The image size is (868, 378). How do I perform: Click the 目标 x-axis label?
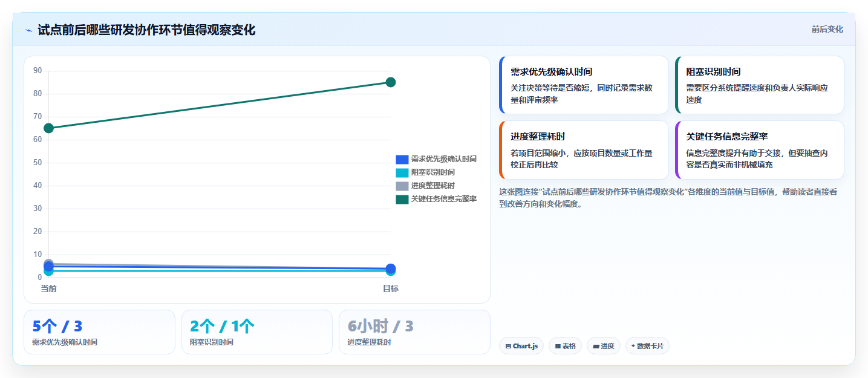coord(391,288)
